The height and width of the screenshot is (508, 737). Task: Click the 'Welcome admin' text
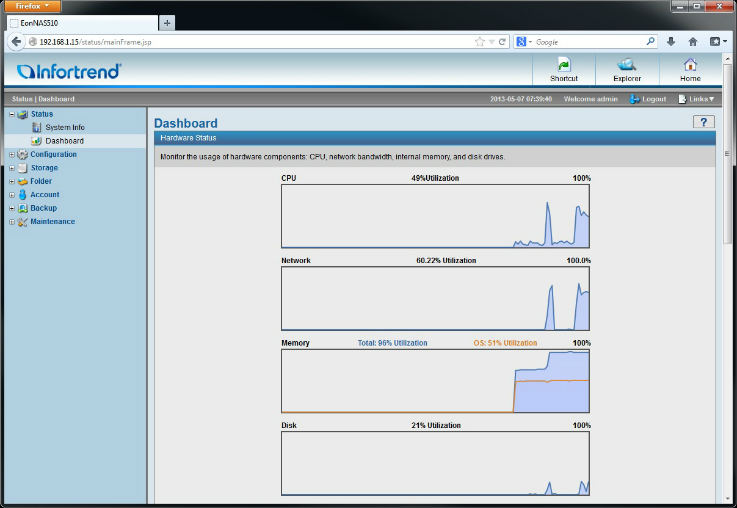pos(591,99)
